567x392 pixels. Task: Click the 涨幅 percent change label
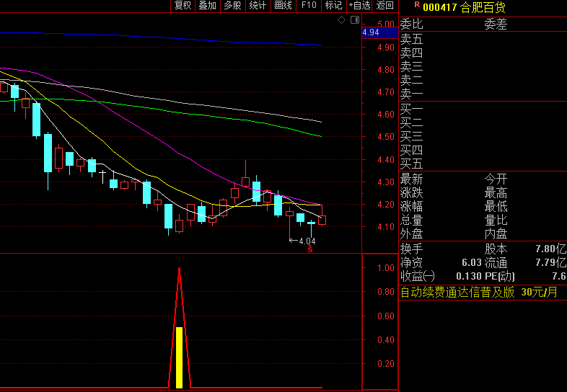point(411,206)
